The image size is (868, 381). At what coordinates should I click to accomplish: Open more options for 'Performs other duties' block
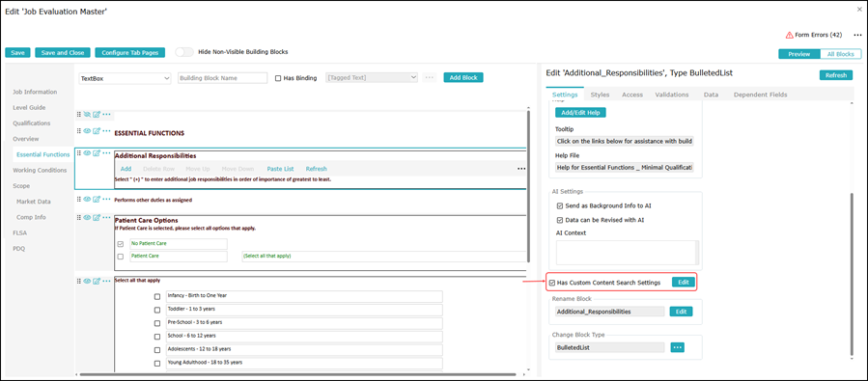click(x=106, y=199)
